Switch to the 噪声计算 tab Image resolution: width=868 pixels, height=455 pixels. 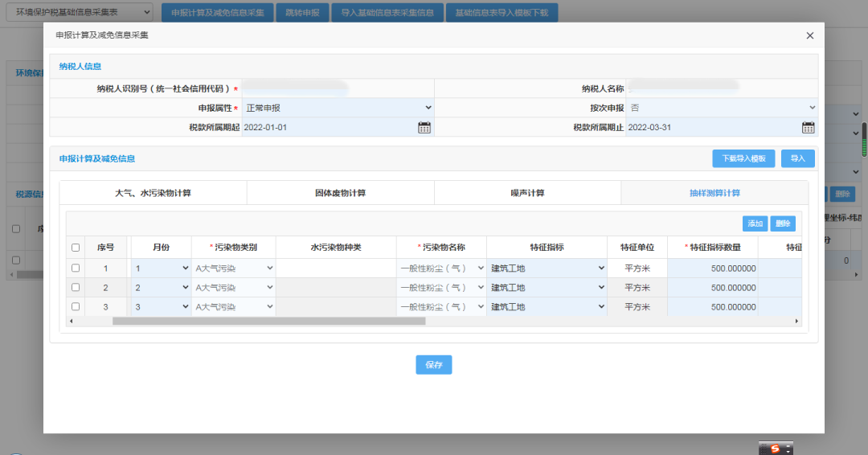pos(527,193)
